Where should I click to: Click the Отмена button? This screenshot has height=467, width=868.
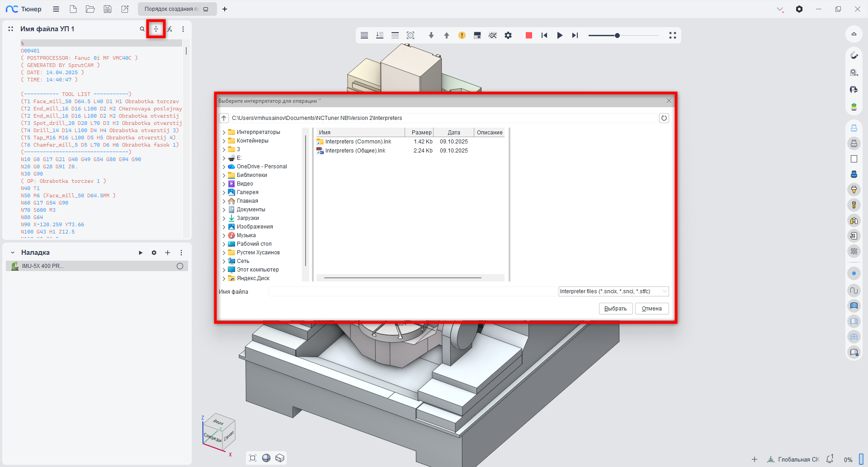pos(651,309)
